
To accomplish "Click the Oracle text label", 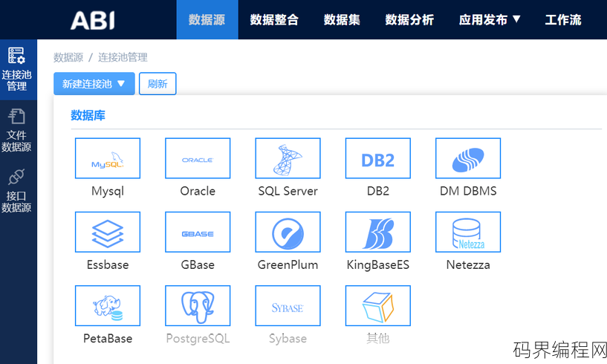I will (x=198, y=191).
